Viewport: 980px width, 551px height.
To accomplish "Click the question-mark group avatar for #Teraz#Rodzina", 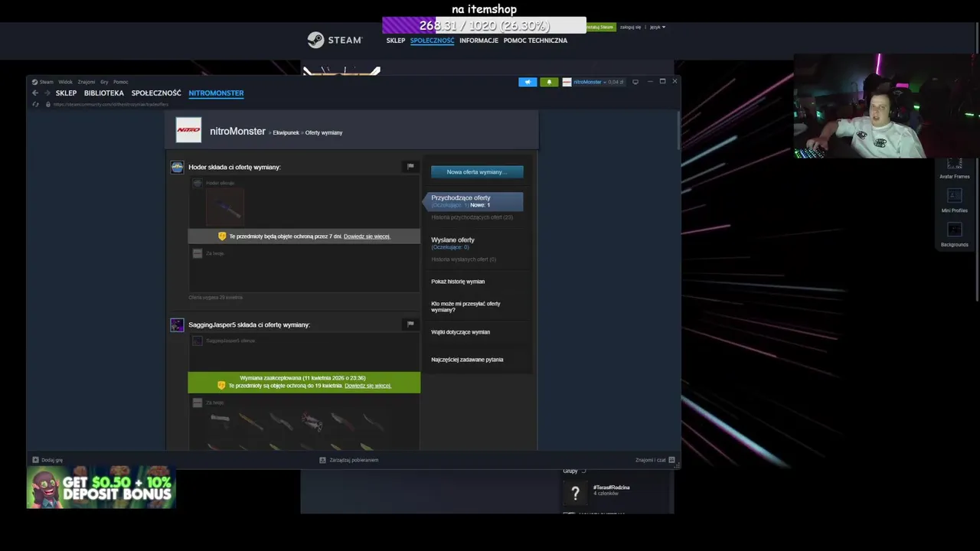I will click(575, 494).
